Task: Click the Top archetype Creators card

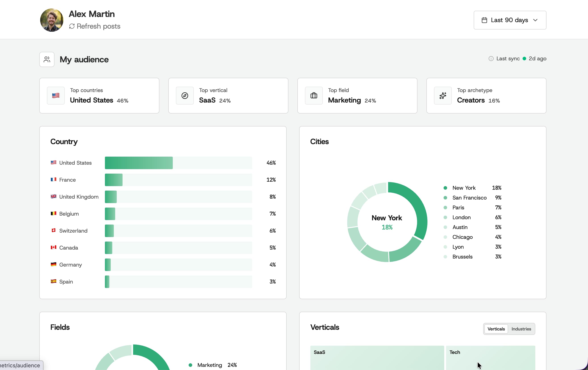Action: (486, 96)
